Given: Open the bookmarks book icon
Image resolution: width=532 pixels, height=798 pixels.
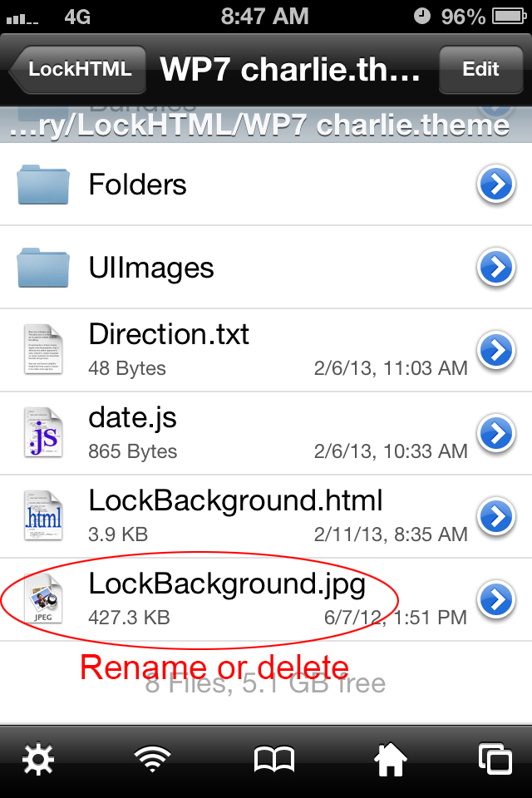Looking at the screenshot, I should (273, 759).
